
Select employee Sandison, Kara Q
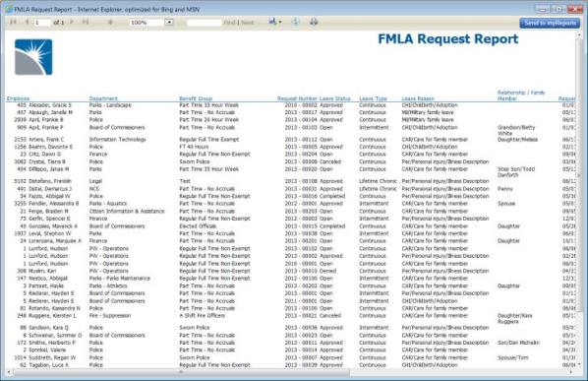click(x=49, y=328)
